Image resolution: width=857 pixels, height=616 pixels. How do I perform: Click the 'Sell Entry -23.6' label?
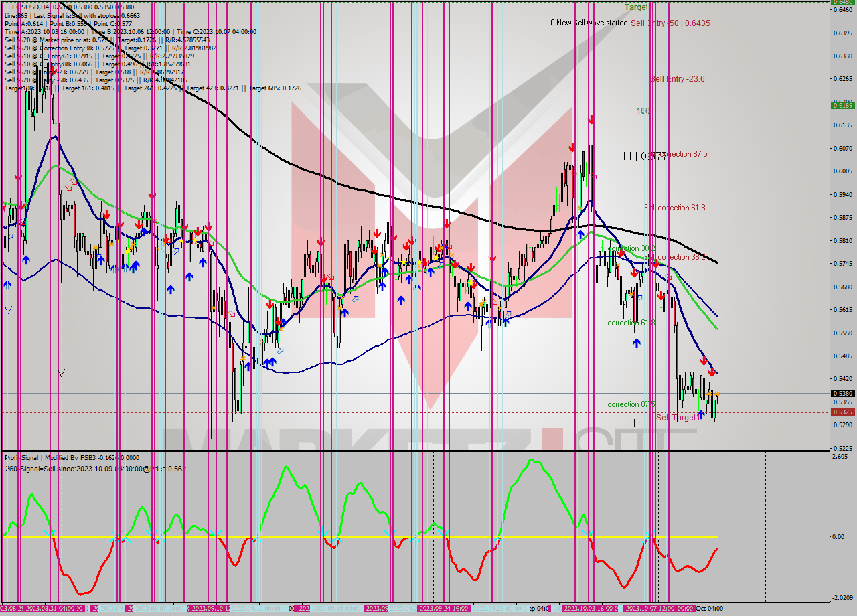pyautogui.click(x=677, y=78)
